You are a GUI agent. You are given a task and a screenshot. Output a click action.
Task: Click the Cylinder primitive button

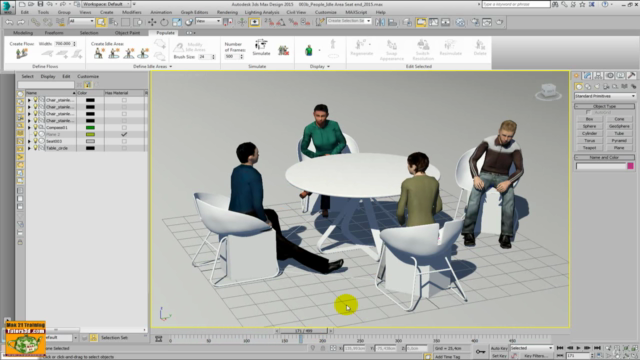pos(589,133)
